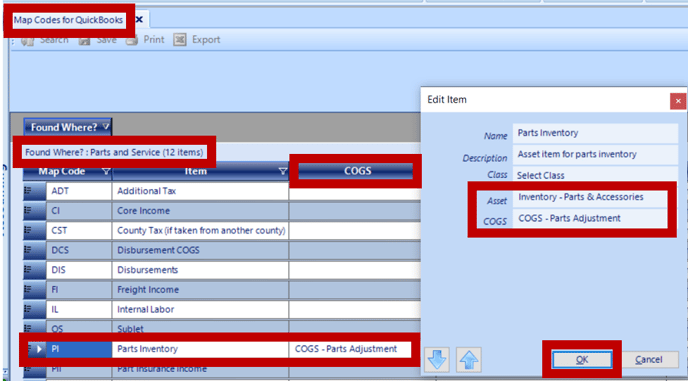Click the Export toolbar button

[197, 40]
